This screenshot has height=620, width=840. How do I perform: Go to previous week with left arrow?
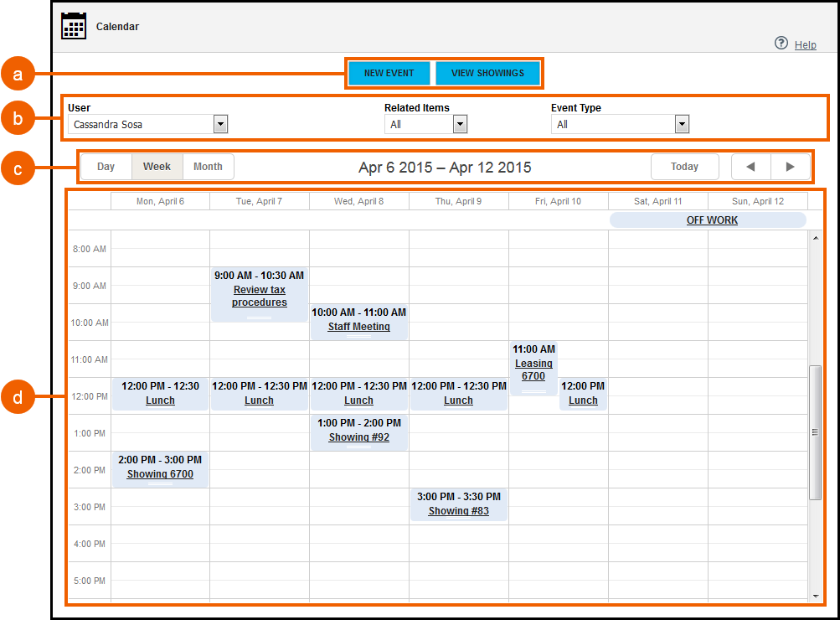(x=750, y=167)
